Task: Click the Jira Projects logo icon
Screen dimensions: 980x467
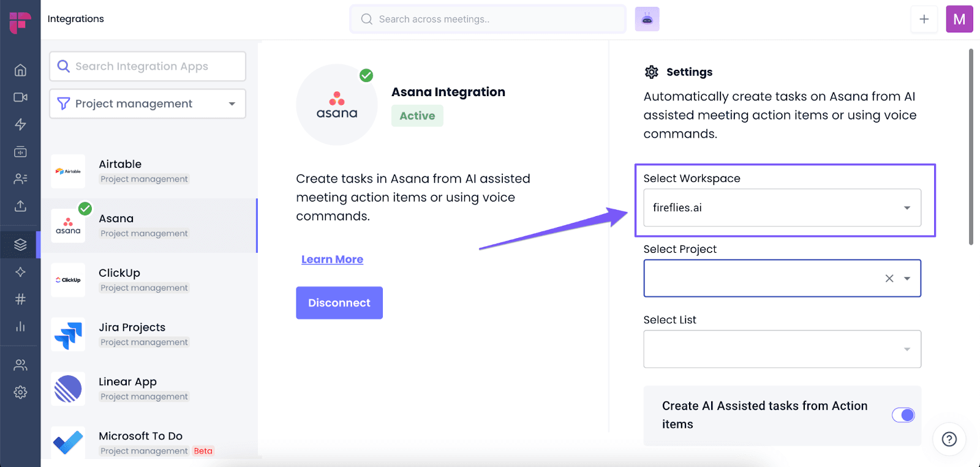Action: [x=68, y=335]
